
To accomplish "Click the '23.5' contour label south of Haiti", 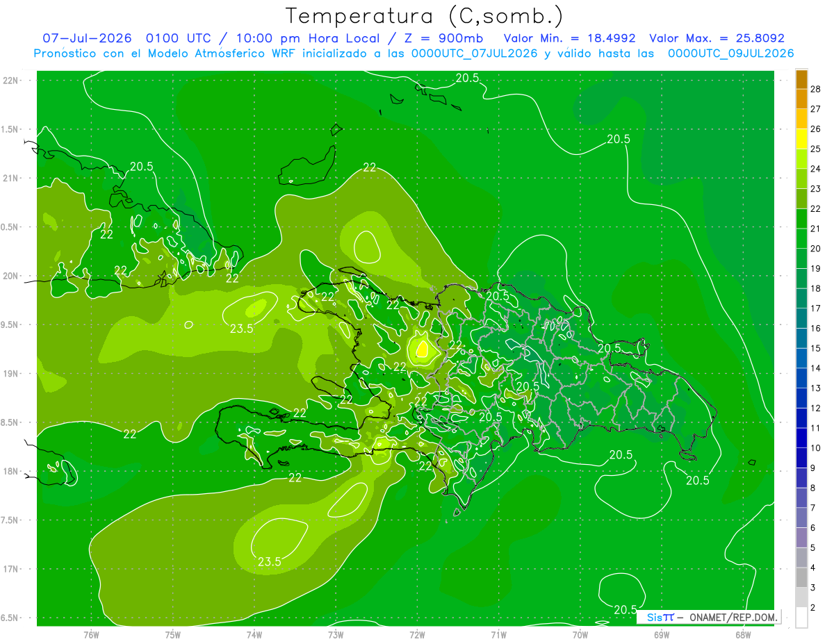I will 270,562.
